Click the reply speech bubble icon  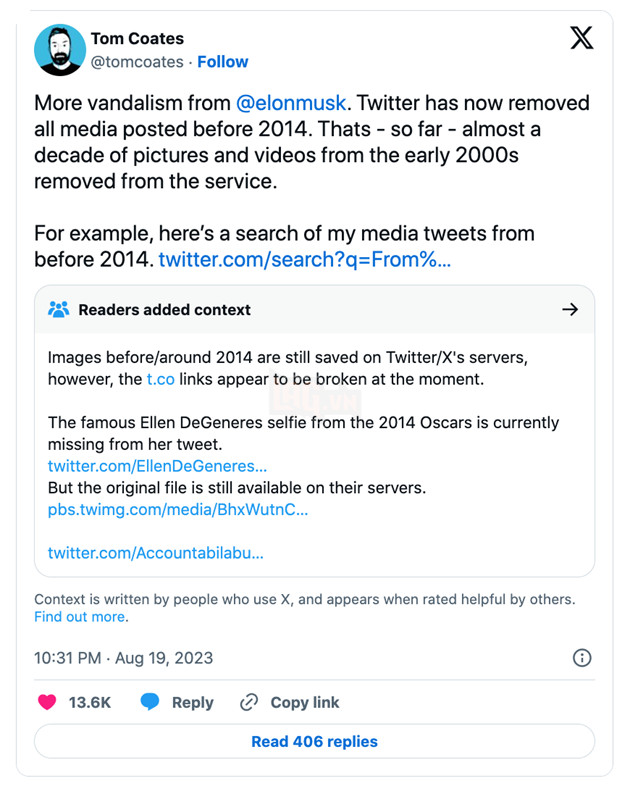tap(150, 702)
